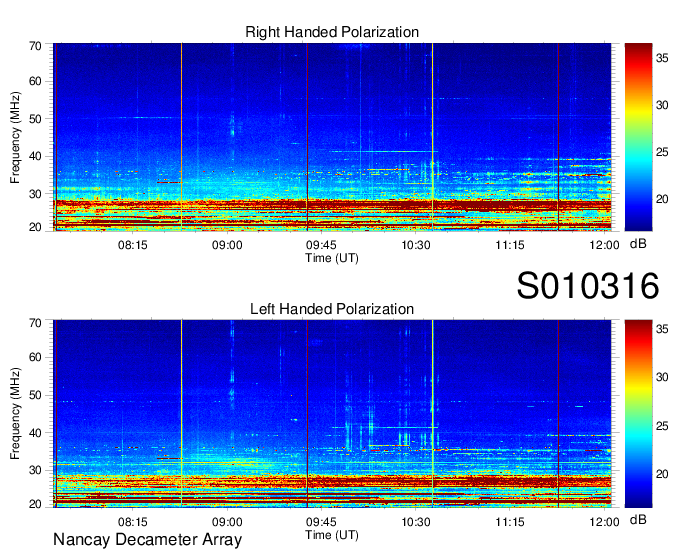The height and width of the screenshot is (552, 680).
Task: Click the dB unit label of top color bar
Action: coord(638,244)
